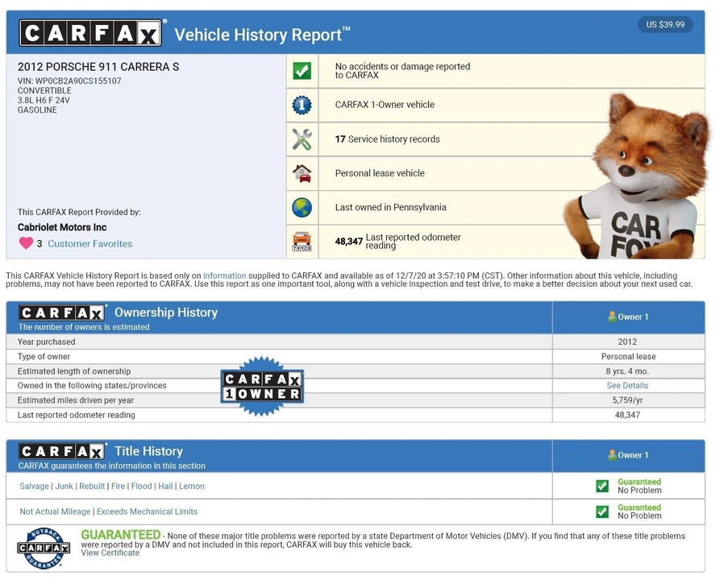
Task: Click the green checkmark in the Salvage row
Action: (602, 486)
